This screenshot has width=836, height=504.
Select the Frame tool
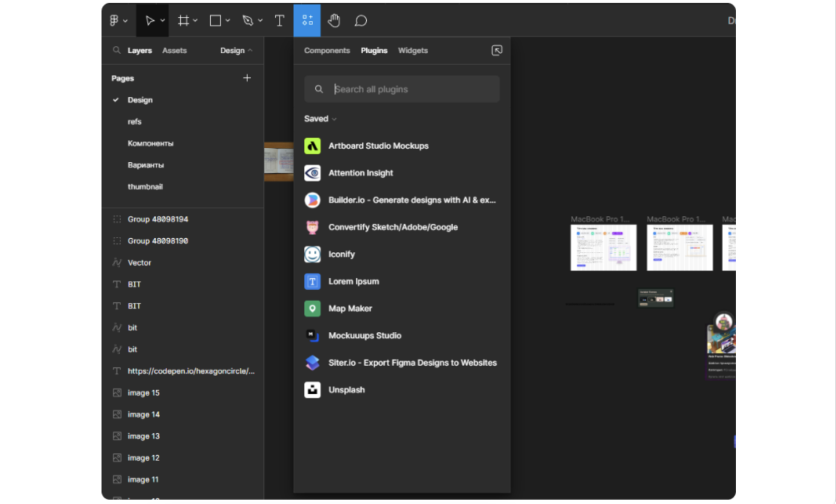(x=184, y=20)
